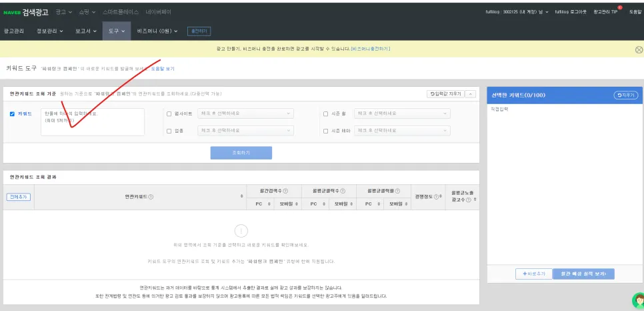Open the 웹사이트 selection dropdown
This screenshot has width=644, height=311.
click(x=245, y=113)
